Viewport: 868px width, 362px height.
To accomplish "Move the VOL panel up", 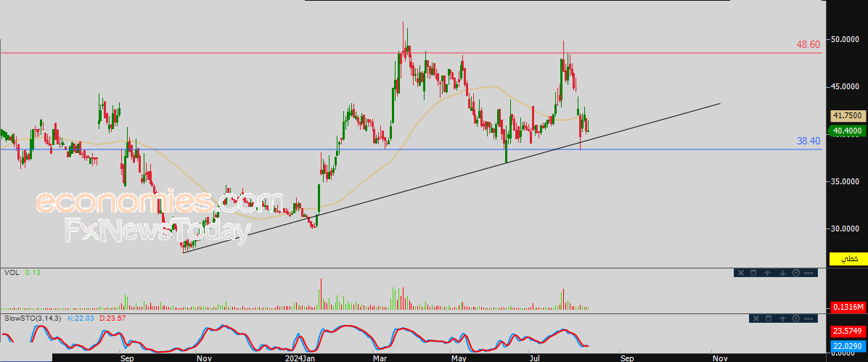I will pyautogui.click(x=767, y=273).
